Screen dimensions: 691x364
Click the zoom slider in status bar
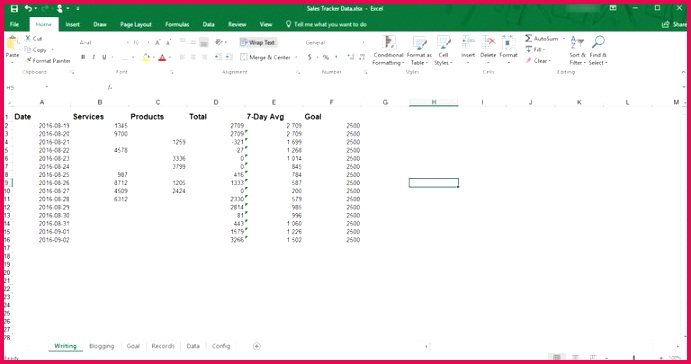(634, 357)
